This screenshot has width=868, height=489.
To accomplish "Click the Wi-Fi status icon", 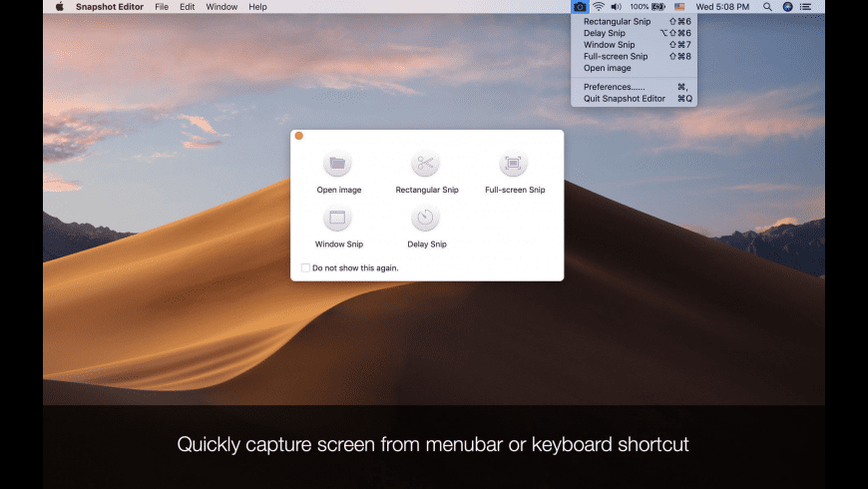I will (599, 7).
